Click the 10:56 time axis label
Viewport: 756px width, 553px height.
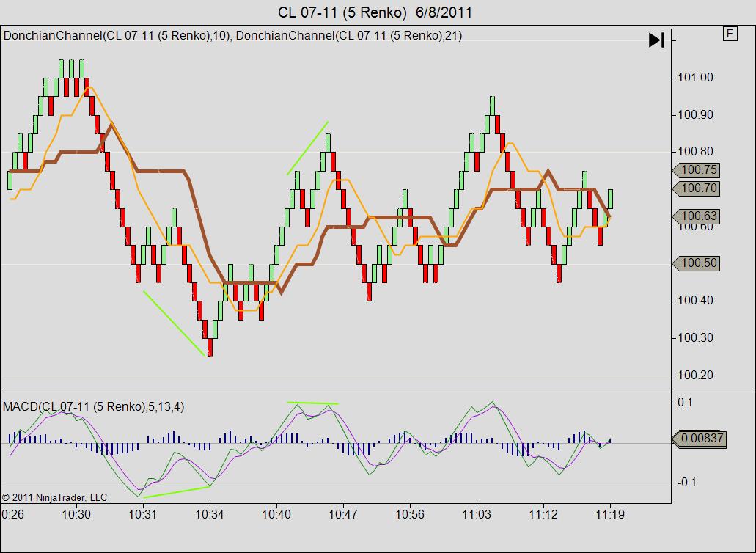pyautogui.click(x=410, y=514)
